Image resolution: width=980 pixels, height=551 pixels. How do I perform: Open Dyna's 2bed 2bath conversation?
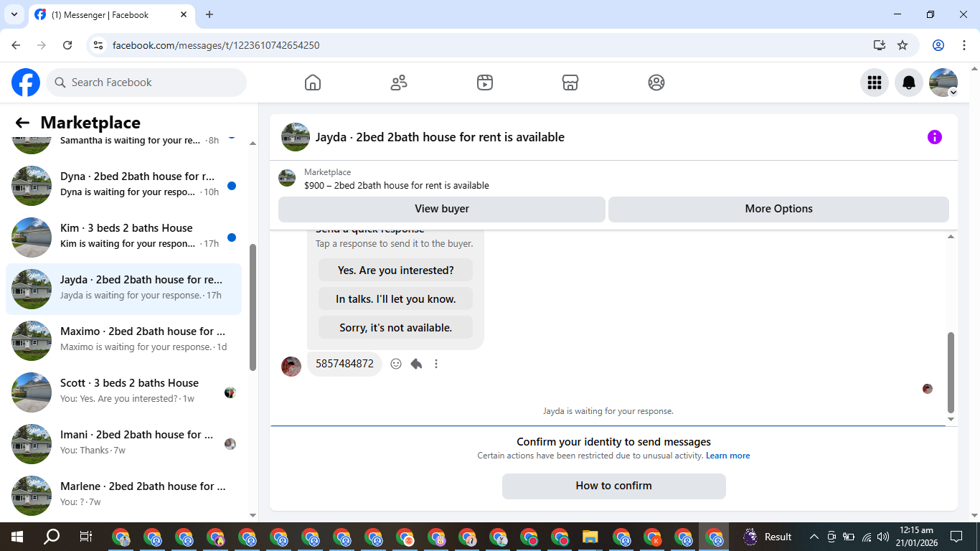(123, 186)
